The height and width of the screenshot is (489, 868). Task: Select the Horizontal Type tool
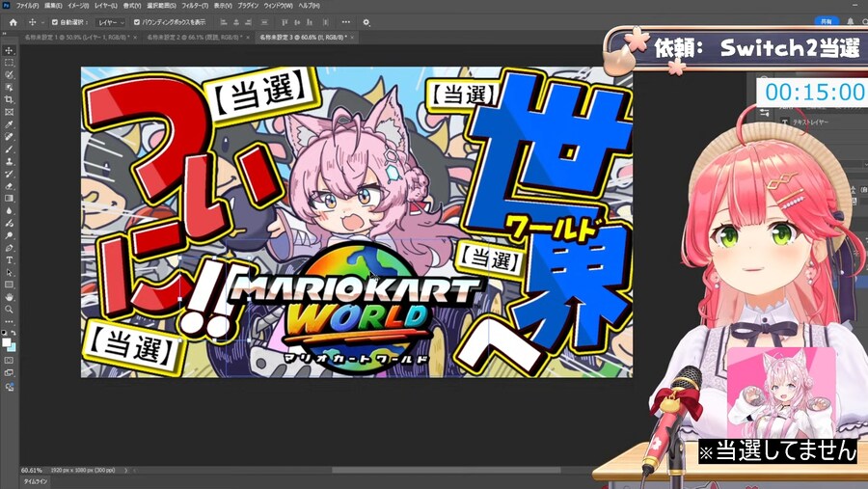pyautogui.click(x=9, y=260)
